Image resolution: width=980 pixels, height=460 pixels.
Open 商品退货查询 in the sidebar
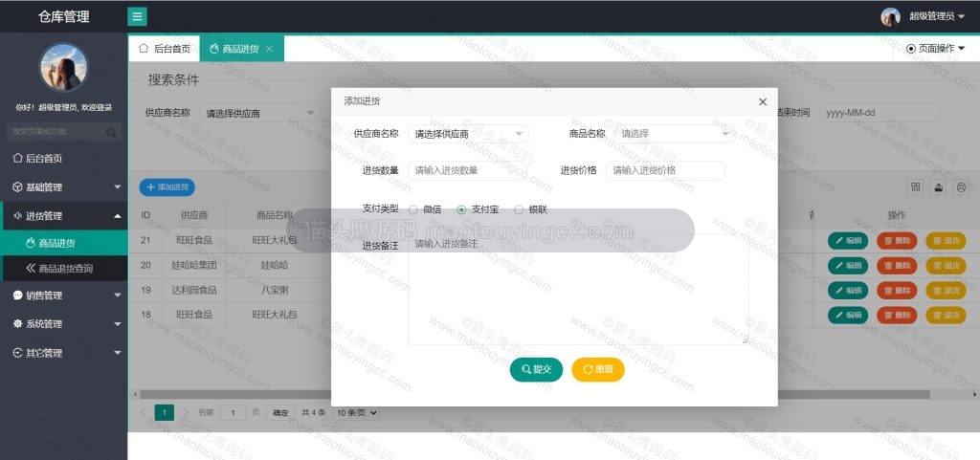click(64, 269)
